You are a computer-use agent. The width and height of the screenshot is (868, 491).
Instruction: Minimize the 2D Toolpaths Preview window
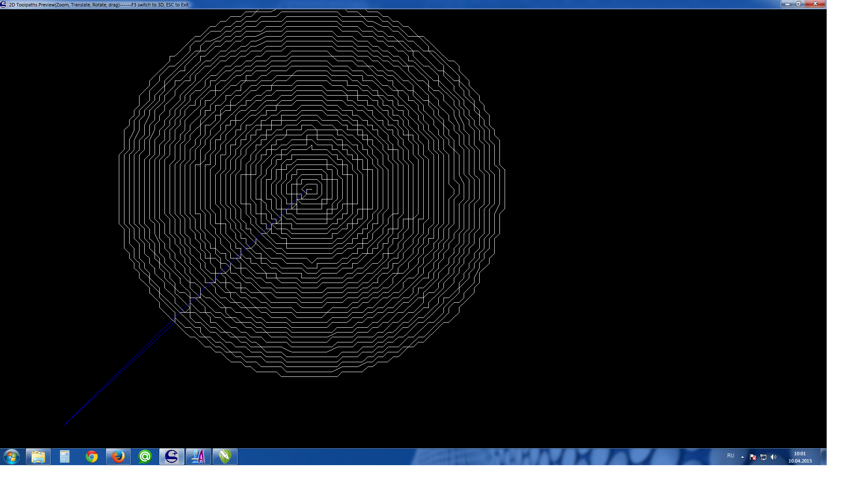click(787, 4)
